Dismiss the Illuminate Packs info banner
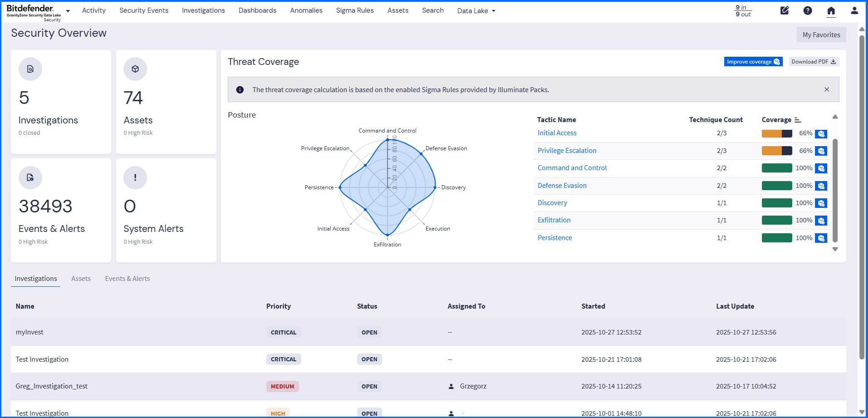This screenshot has width=868, height=418. point(827,89)
